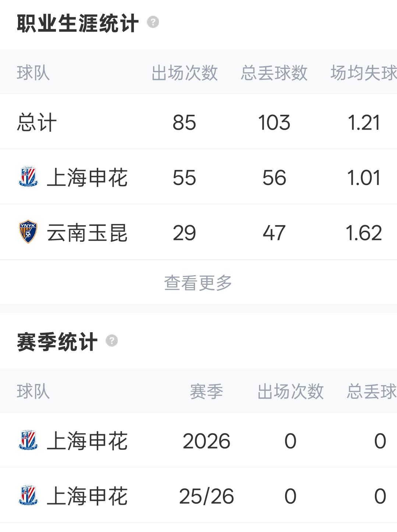Screen dimensions: 397x532
Task: Click Shenhua crest in the 2026 season row
Action: 28,441
